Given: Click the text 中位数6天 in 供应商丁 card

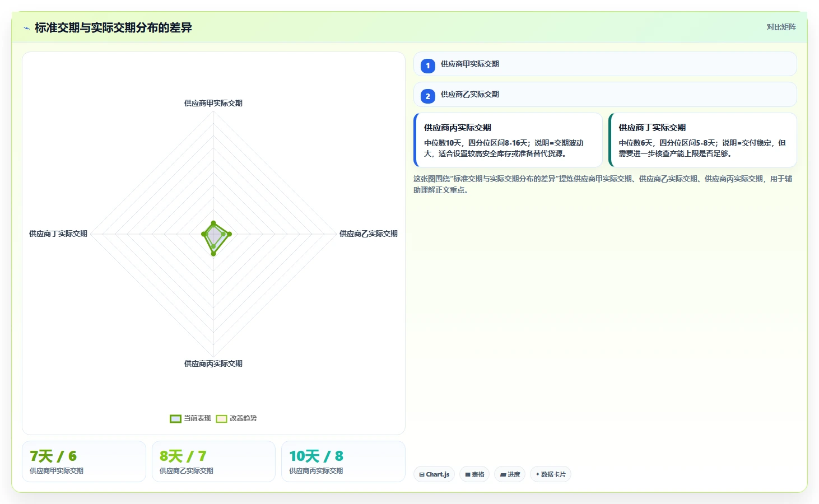Looking at the screenshot, I should [x=636, y=143].
